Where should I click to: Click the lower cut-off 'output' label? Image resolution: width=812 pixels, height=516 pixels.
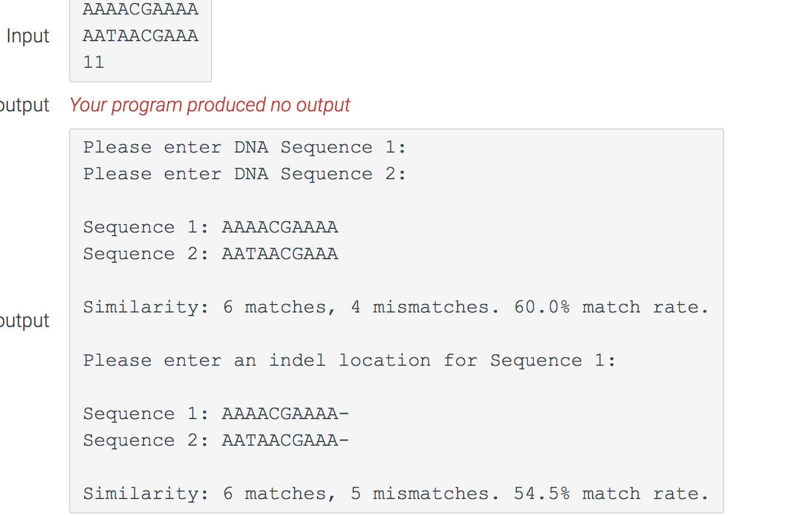[24, 321]
